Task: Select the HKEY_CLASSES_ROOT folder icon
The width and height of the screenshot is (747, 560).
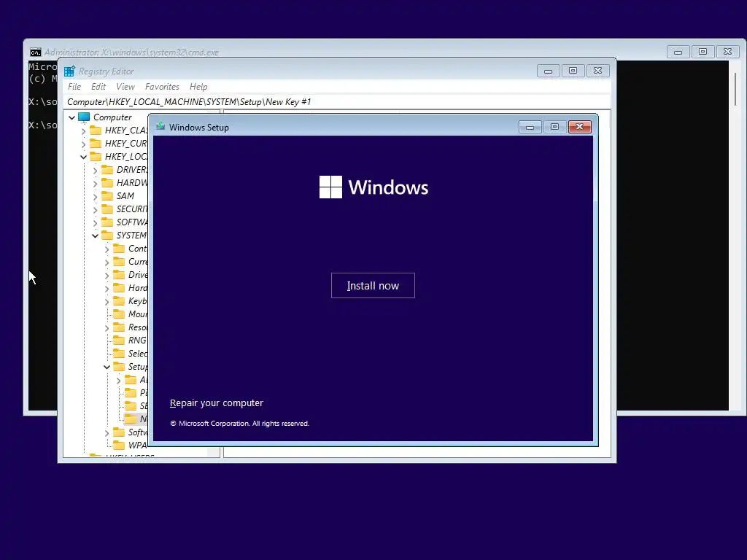Action: (96, 130)
